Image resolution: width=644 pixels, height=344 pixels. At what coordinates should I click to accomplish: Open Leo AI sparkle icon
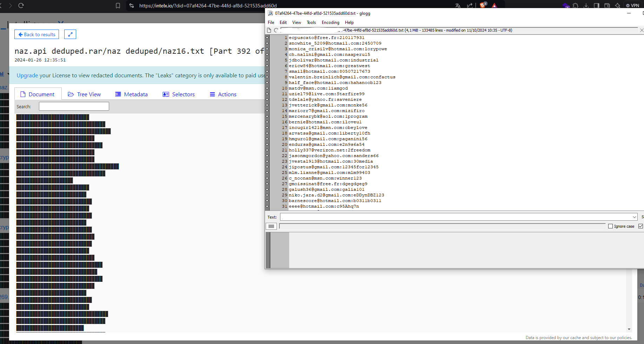coord(618,6)
